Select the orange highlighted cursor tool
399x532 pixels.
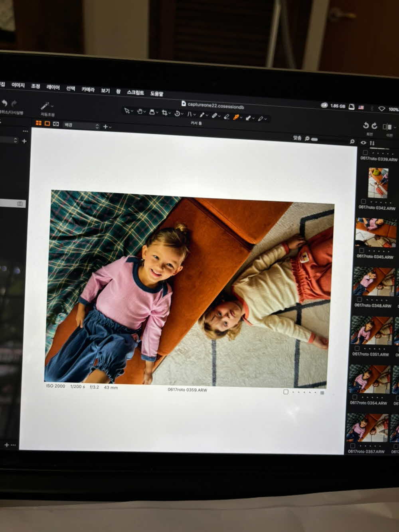236,117
